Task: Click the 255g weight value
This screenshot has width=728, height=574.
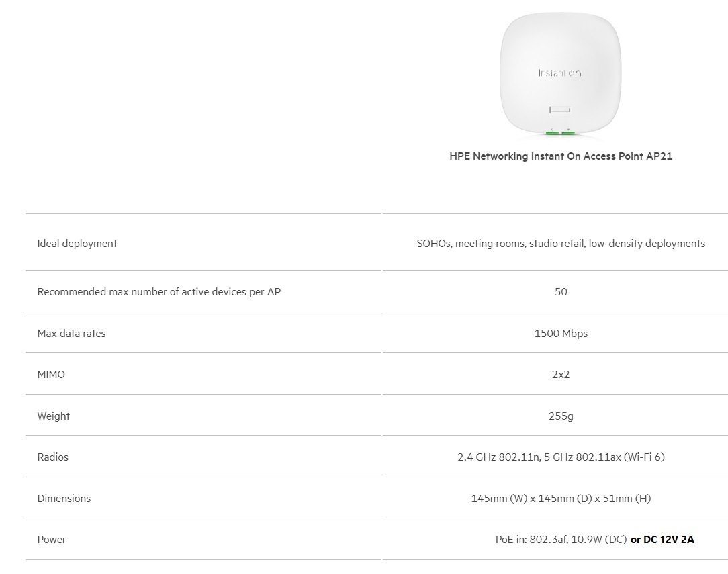Action: [x=561, y=416]
